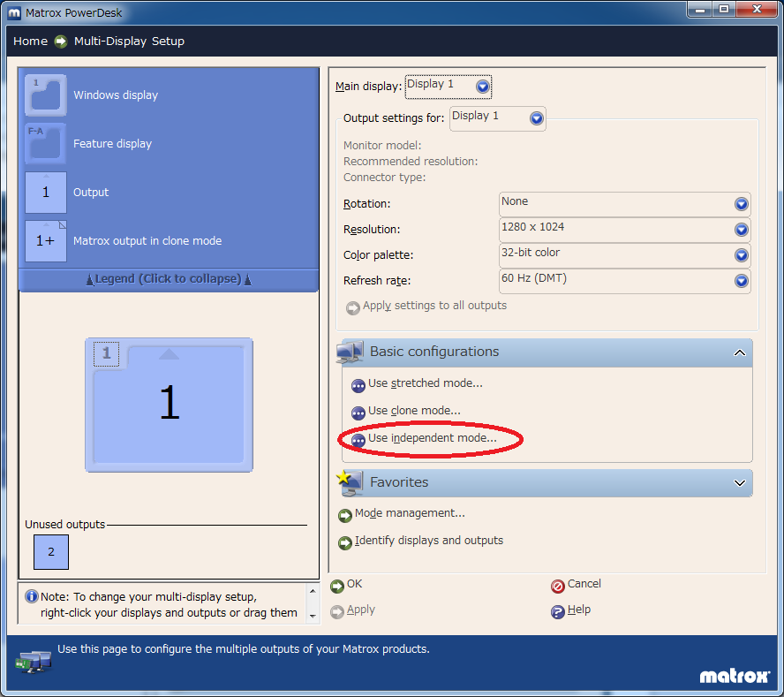Open the Output settings for dropdown

[536, 118]
